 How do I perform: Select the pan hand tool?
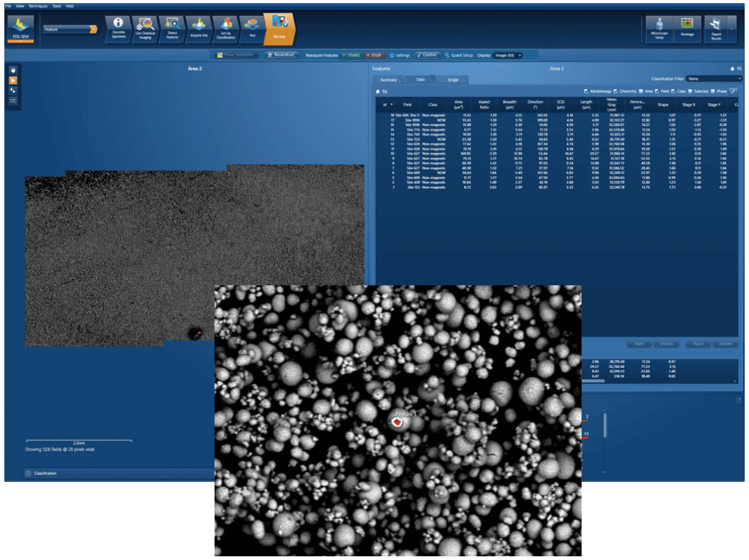point(12,70)
